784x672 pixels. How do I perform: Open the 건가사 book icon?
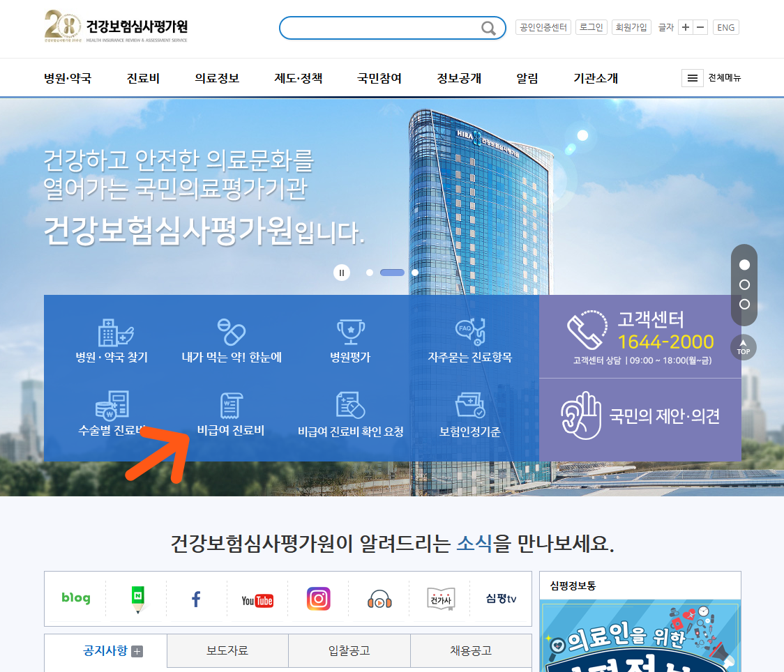coord(441,599)
